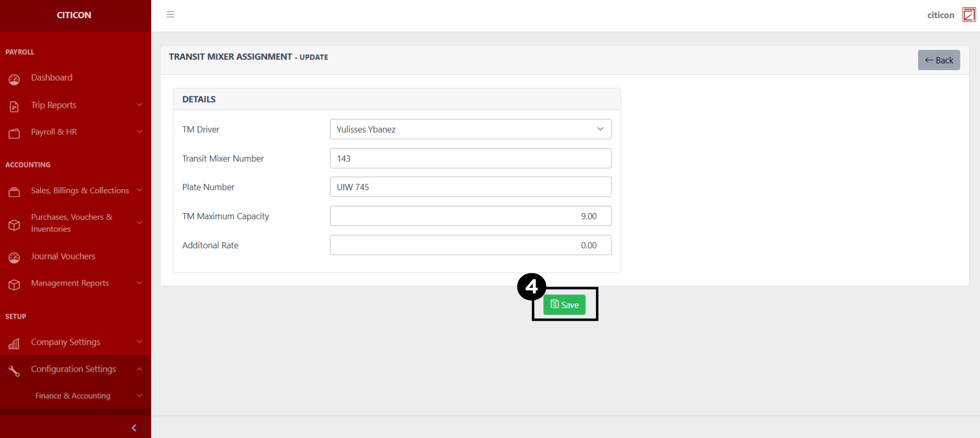Click the Dashboard gauge icon
This screenshot has height=438, width=980.
(14, 79)
